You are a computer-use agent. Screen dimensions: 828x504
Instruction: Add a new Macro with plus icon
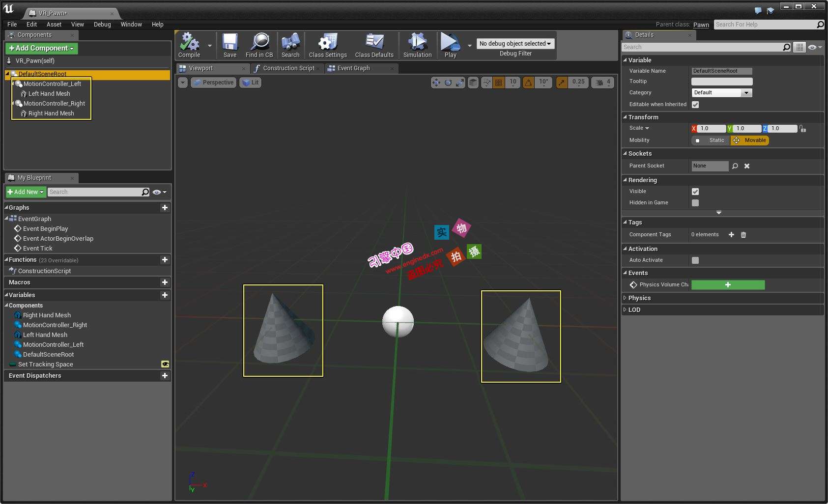tap(165, 282)
